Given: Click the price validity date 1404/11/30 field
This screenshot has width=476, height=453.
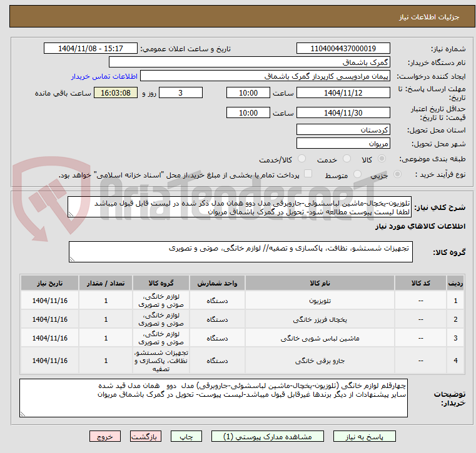Looking at the screenshot, I should (x=343, y=113).
